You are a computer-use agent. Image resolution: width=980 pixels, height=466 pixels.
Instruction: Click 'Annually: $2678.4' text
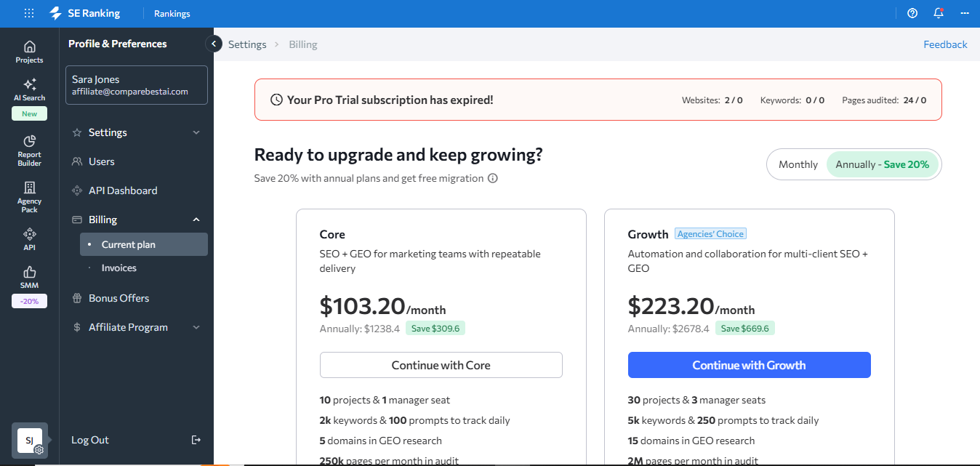(669, 329)
